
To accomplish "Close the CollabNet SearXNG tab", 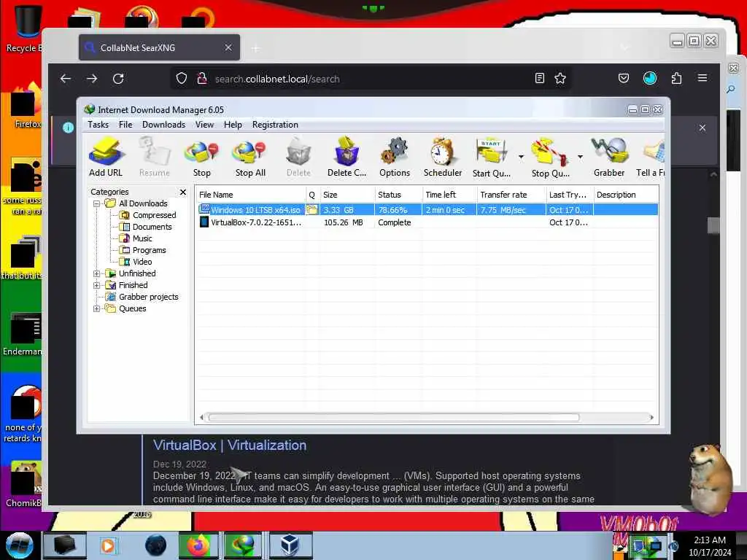I will (x=228, y=47).
